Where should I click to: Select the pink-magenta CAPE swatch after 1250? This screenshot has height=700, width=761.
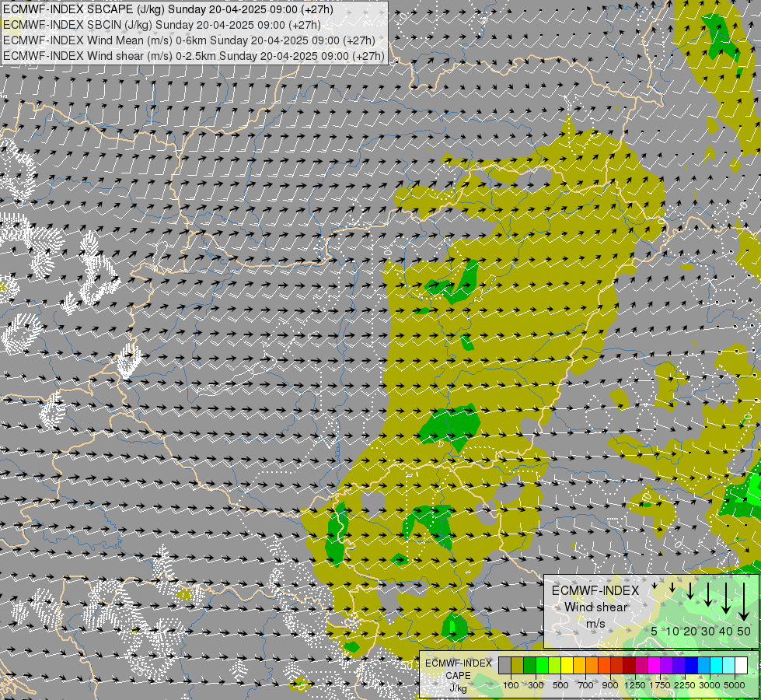click(x=641, y=665)
